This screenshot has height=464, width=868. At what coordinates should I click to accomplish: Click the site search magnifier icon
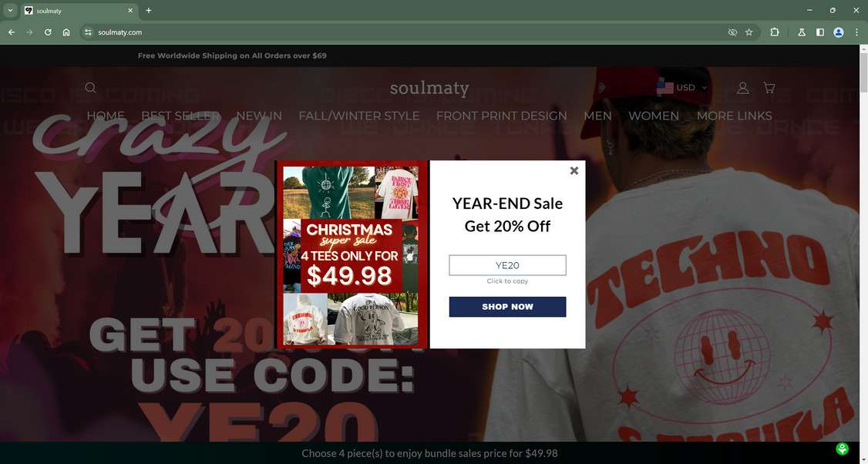click(91, 88)
